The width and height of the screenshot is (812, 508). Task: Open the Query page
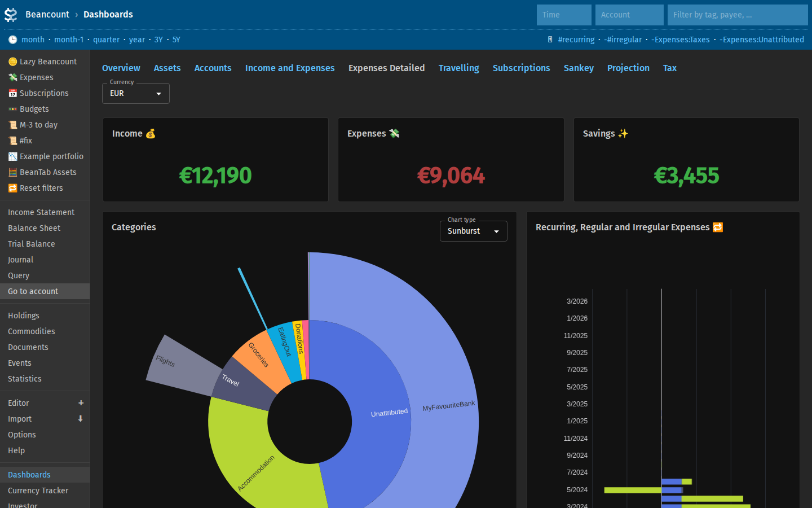click(x=45, y=275)
